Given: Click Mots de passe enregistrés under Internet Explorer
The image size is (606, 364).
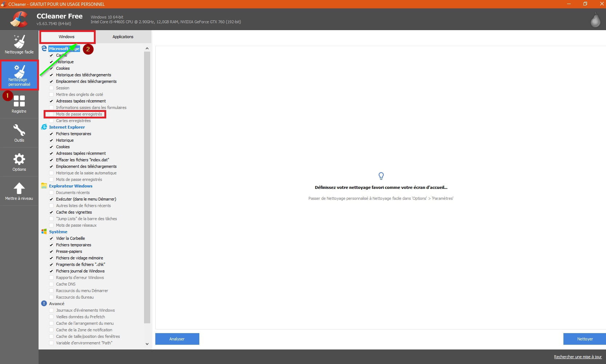Looking at the screenshot, I should (79, 179).
